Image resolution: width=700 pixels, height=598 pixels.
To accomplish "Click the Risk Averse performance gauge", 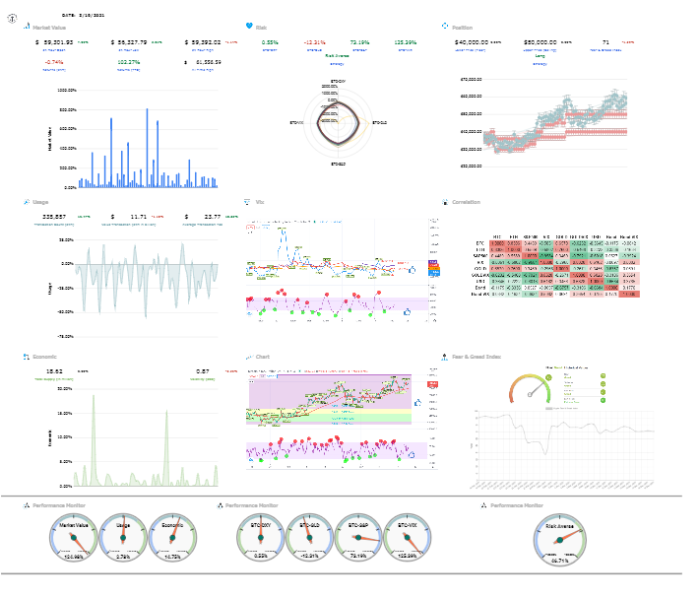I will (x=560, y=540).
